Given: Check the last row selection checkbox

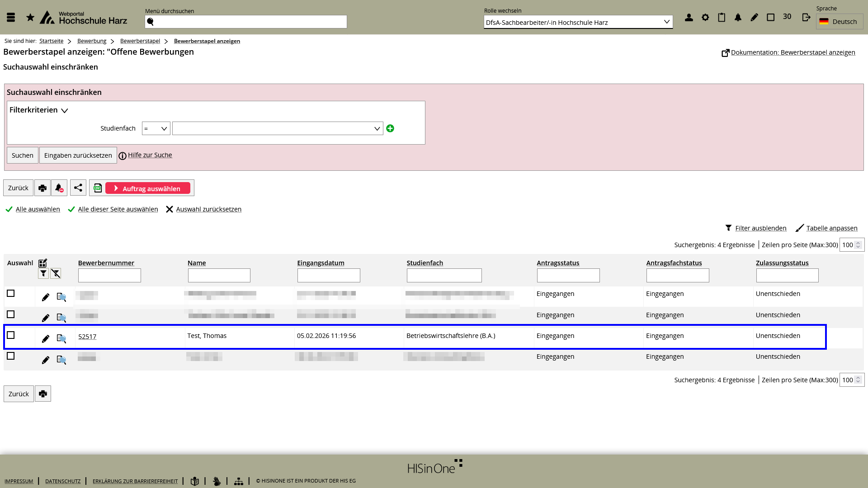Looking at the screenshot, I should tap(11, 356).
